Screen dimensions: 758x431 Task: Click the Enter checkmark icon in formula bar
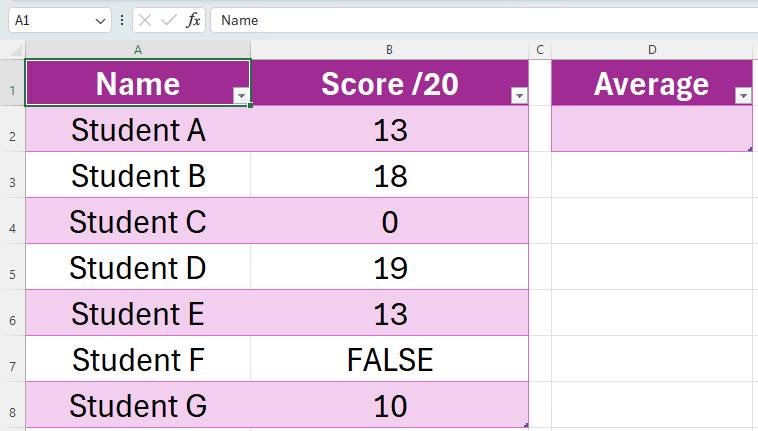[x=169, y=20]
